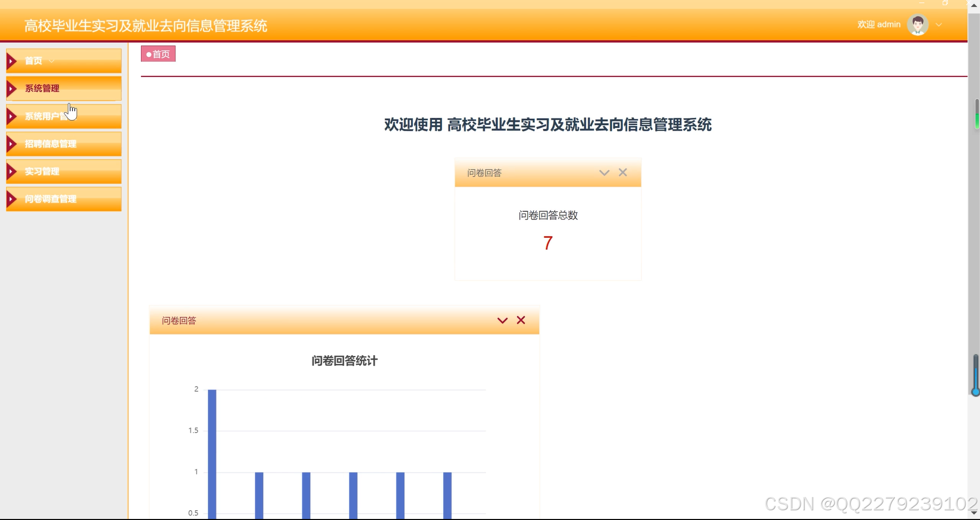
Task: Click the red dot icon on 首页 breadcrumb
Action: 149,54
